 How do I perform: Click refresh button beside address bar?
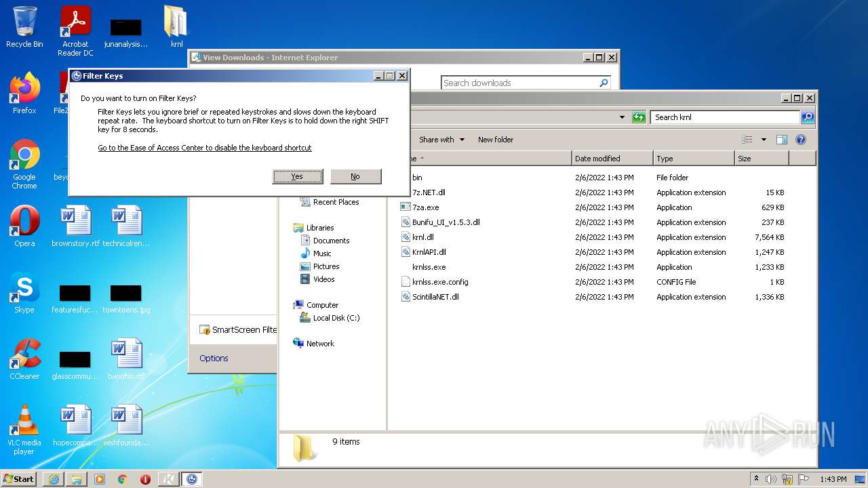point(639,117)
